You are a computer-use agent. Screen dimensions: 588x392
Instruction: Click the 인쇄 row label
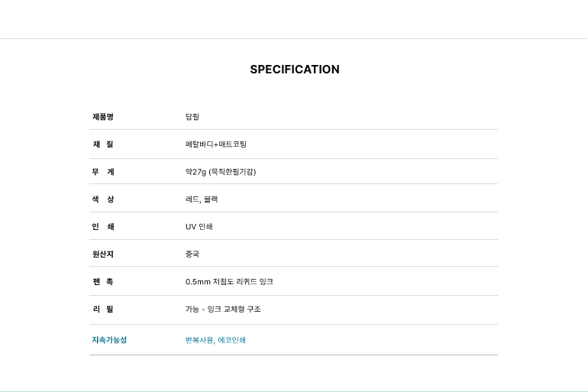click(103, 227)
